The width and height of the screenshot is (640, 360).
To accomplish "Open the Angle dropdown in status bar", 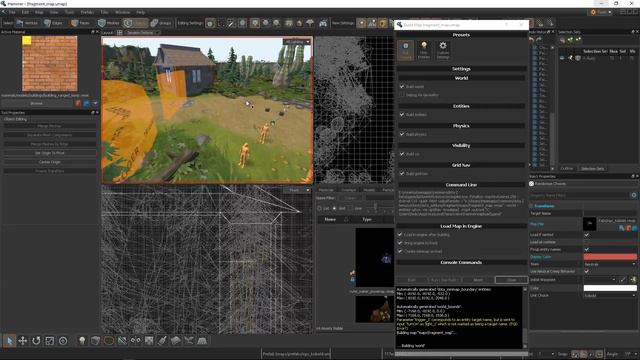I will (630, 353).
